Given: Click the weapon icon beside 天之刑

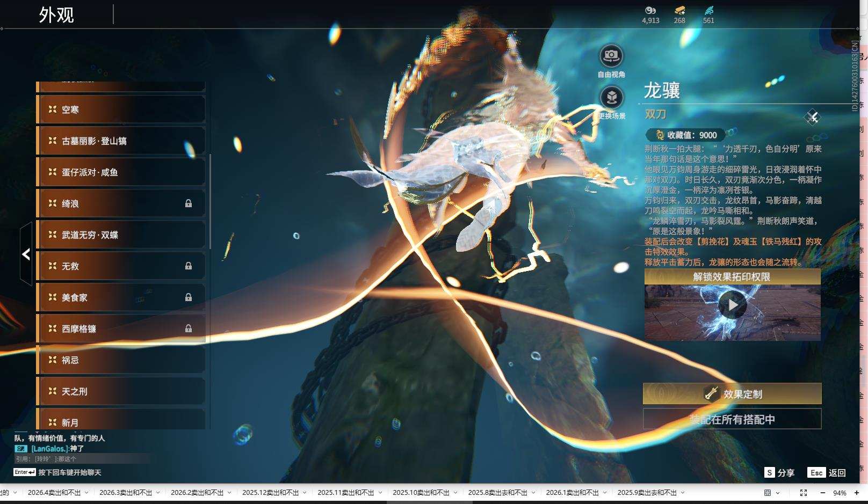Looking at the screenshot, I should coord(52,391).
